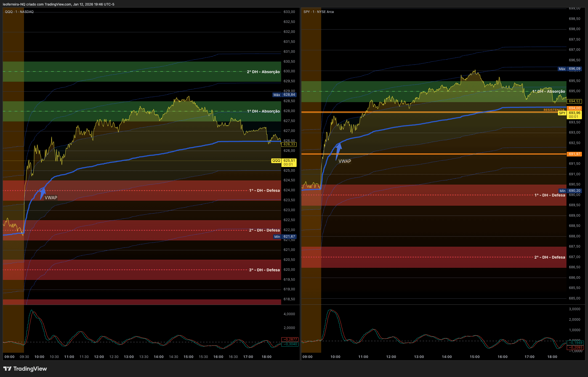Click the green -0,1949 indicator value
The image size is (588, 377).
pyautogui.click(x=575, y=343)
